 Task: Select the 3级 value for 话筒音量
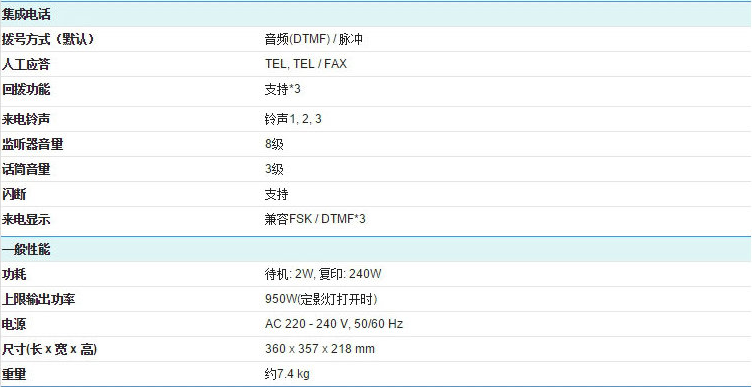point(274,169)
